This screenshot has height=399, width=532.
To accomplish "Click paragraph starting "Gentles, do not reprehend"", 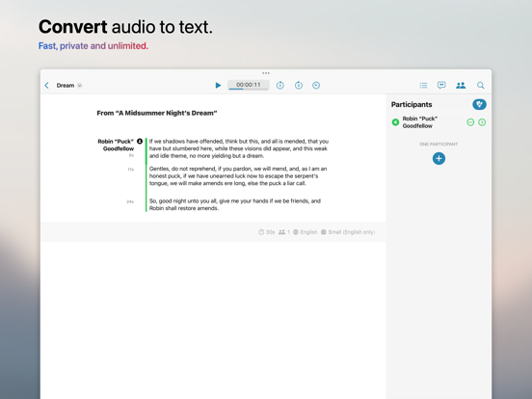I will pos(238,176).
